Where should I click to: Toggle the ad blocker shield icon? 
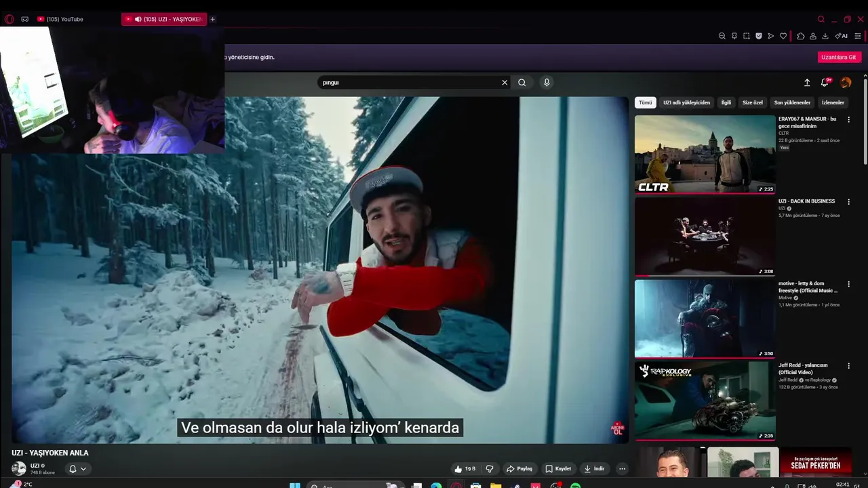coord(759,36)
